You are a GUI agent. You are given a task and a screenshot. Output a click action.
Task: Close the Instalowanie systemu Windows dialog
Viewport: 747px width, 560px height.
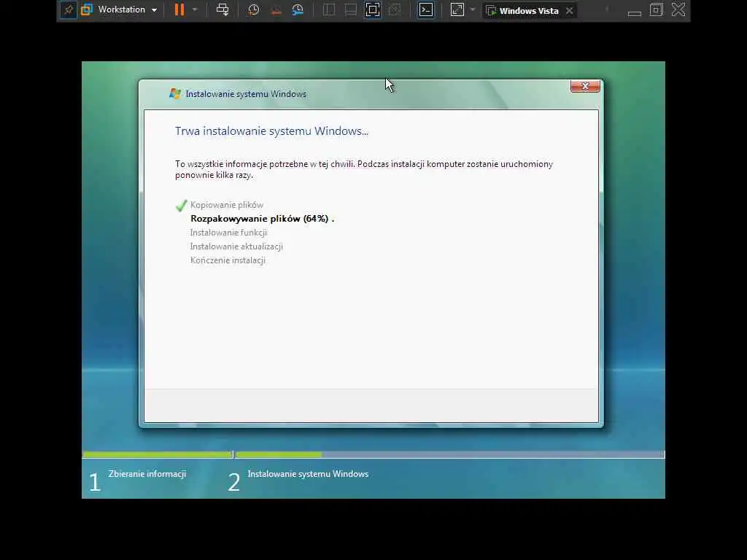coord(585,86)
